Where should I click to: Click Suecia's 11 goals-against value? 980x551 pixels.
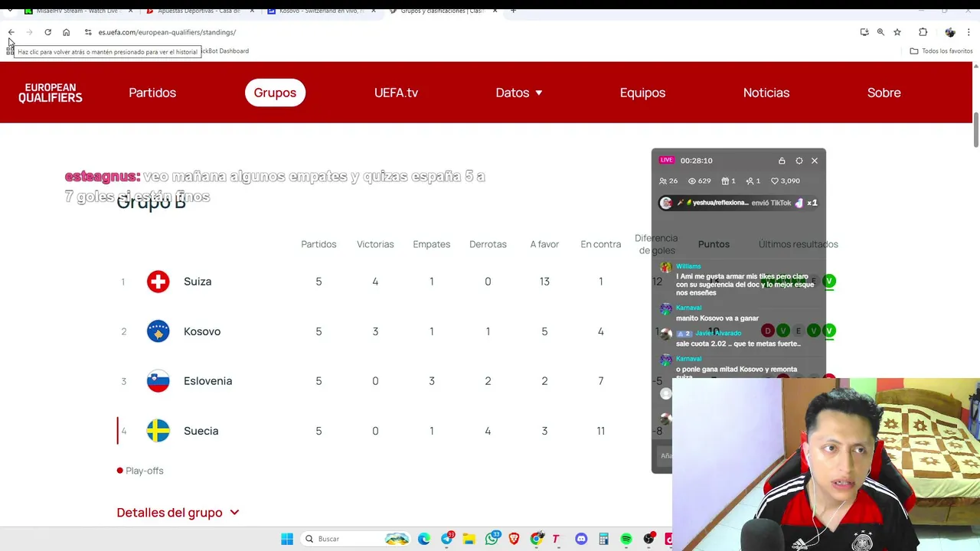[601, 431]
